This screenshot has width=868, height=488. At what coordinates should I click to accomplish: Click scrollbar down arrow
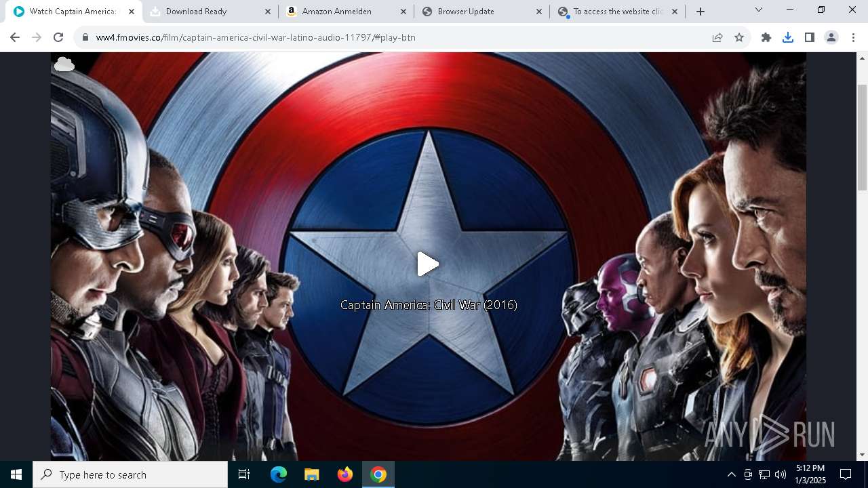[x=862, y=455]
